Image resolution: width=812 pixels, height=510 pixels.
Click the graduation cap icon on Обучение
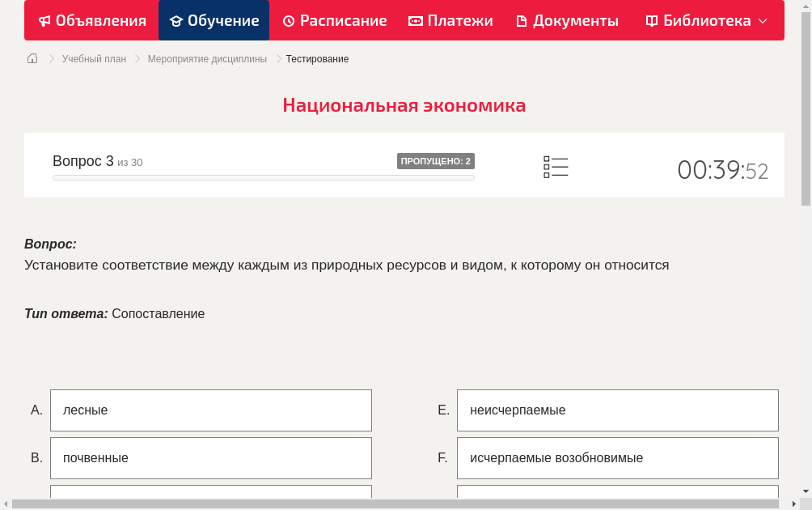[176, 20]
